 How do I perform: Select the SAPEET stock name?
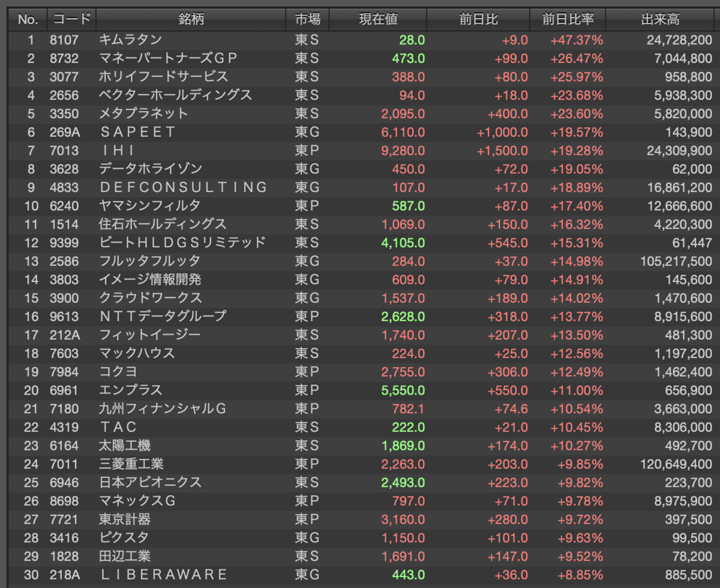coord(138,132)
